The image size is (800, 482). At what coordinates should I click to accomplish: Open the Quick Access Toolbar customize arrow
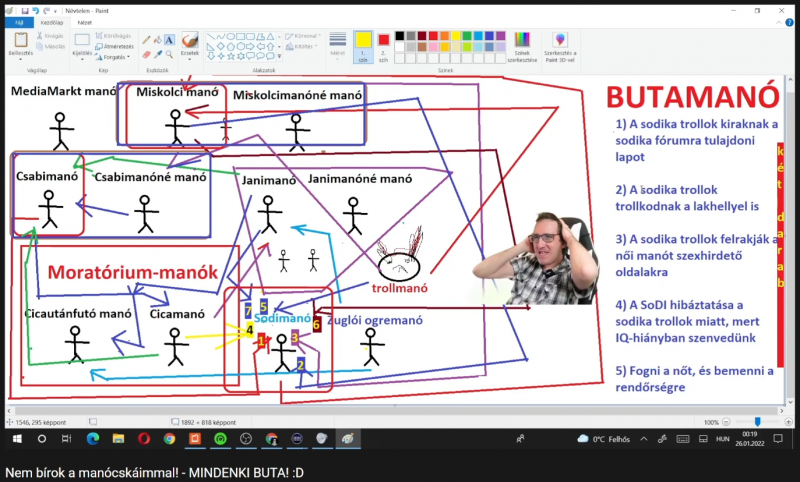point(56,10)
